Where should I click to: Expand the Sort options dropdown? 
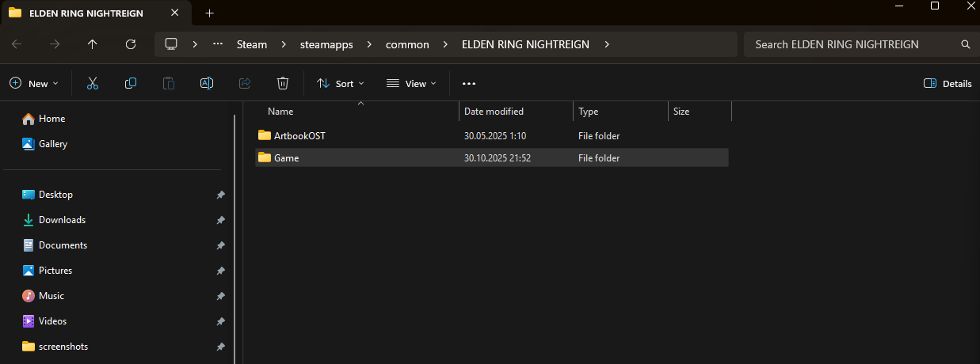click(341, 83)
